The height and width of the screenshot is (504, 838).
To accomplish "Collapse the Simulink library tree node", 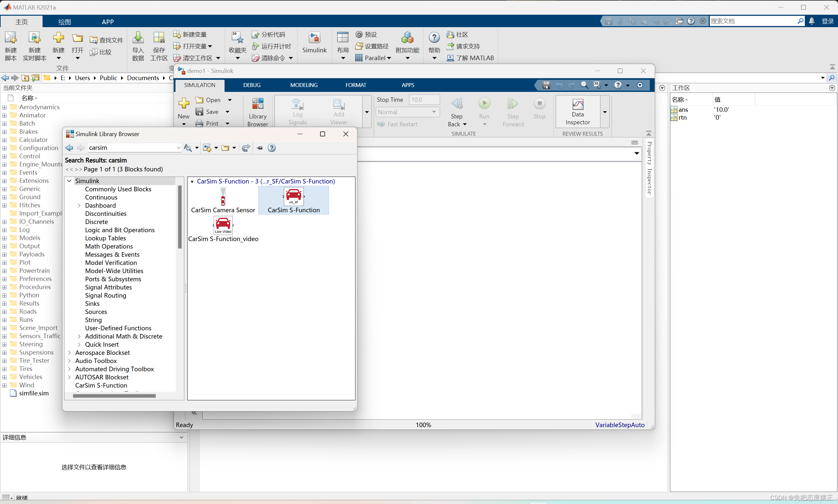I will pyautogui.click(x=69, y=181).
